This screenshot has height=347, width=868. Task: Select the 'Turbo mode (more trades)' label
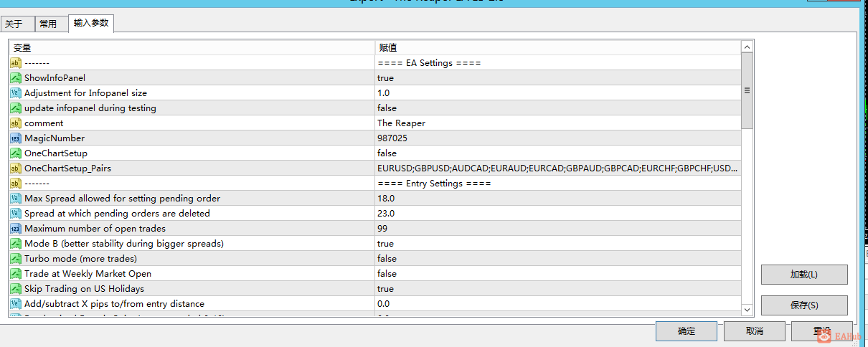[80, 258]
